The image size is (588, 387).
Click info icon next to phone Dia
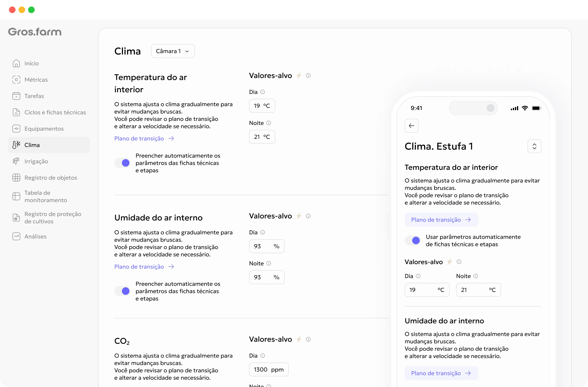coord(418,276)
